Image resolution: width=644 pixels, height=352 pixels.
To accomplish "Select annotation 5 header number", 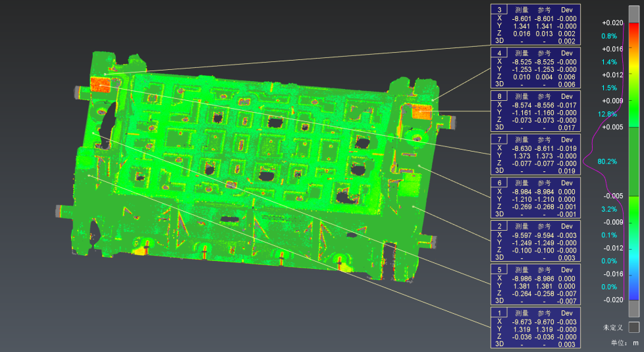I will coord(499,270).
